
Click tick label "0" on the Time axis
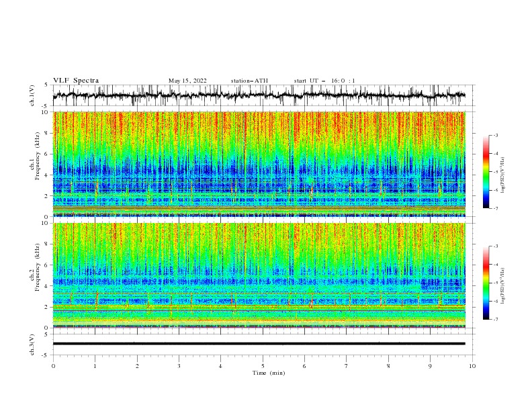53,366
